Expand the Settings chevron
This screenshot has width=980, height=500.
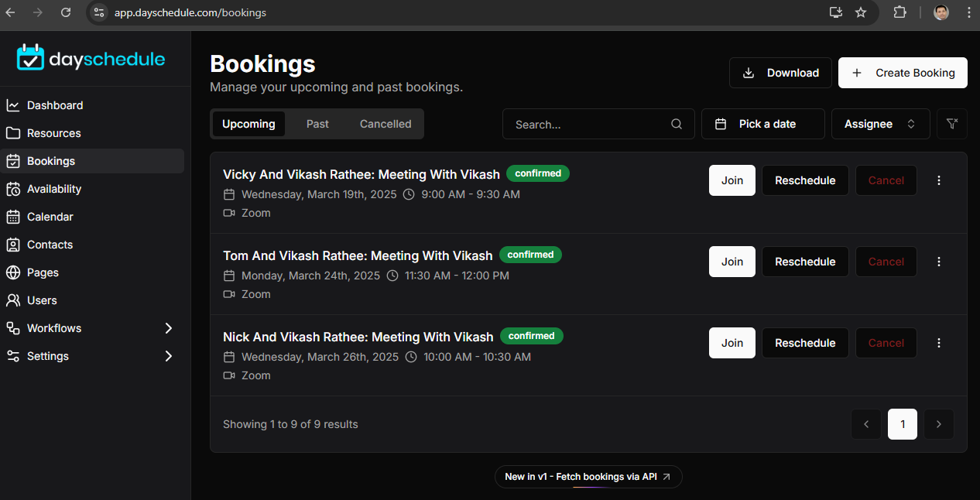[169, 356]
